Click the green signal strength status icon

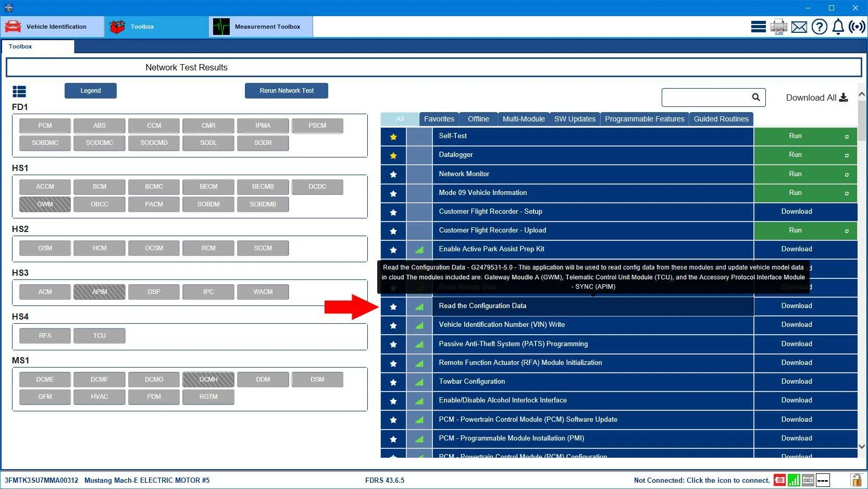(x=793, y=480)
